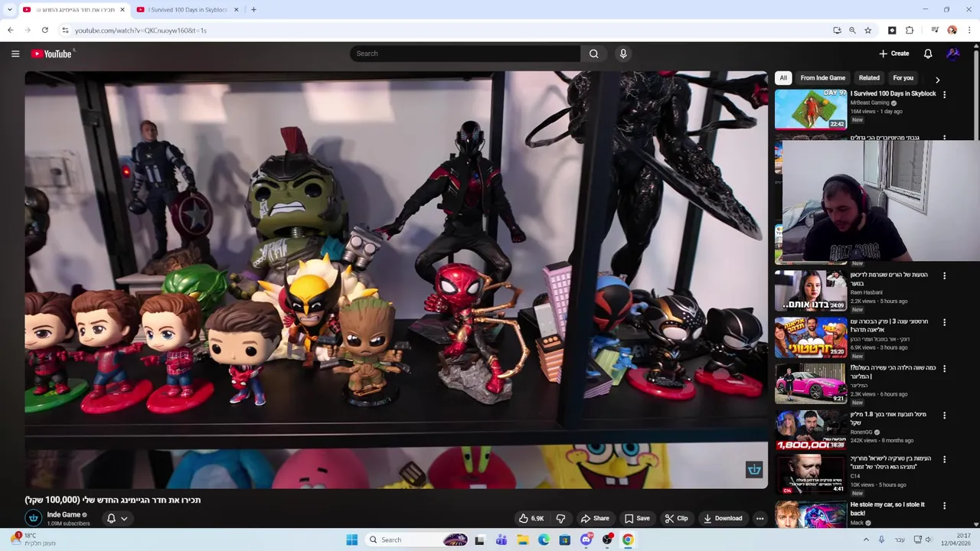Open File Explorer from the taskbar
Screen dimensions: 980x551
523,540
